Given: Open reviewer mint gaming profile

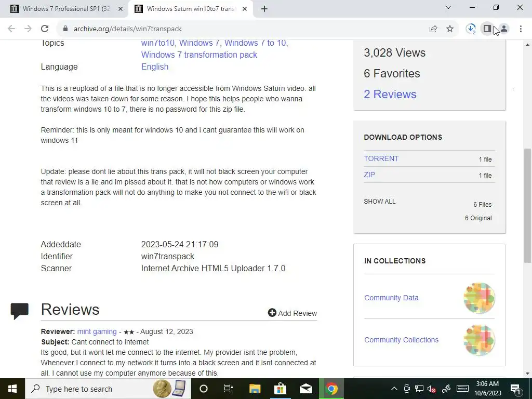Looking at the screenshot, I should click(x=97, y=332).
